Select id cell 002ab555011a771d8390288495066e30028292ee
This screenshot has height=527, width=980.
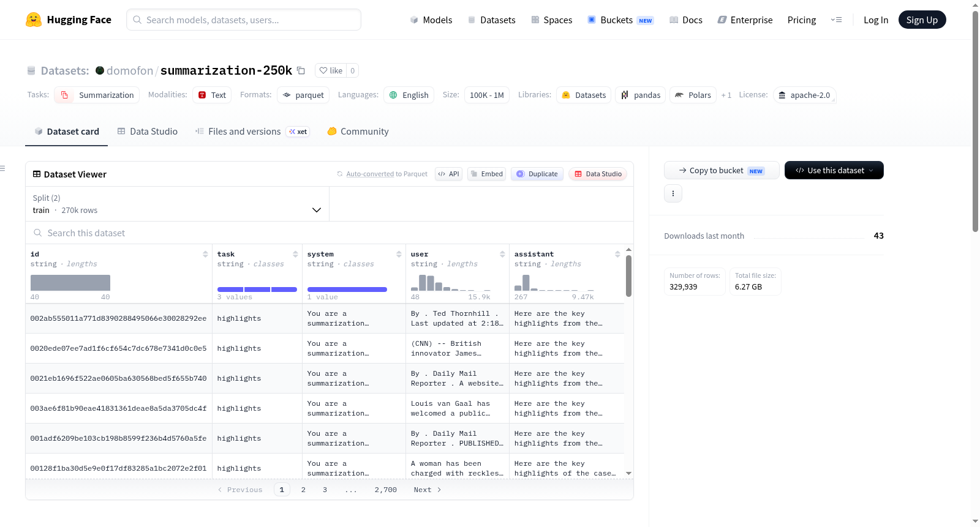coord(119,318)
